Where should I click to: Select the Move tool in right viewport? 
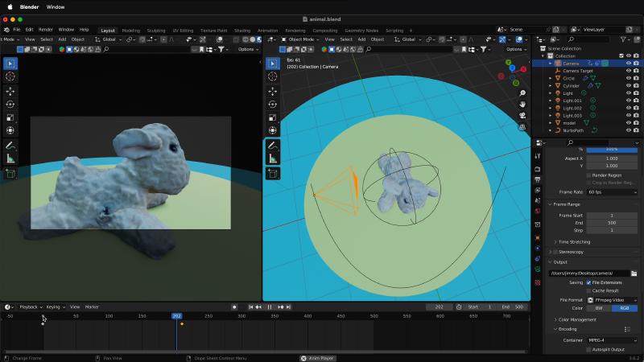pos(272,91)
